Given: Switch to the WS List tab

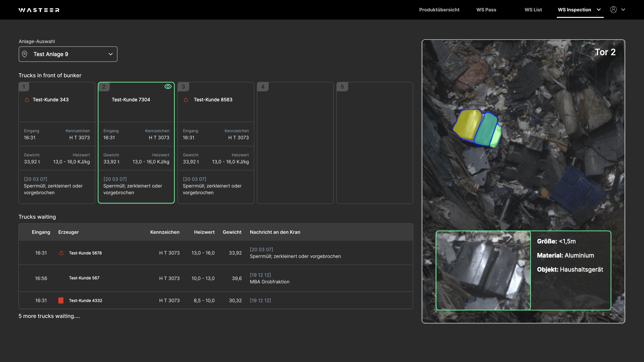Looking at the screenshot, I should pos(533,10).
